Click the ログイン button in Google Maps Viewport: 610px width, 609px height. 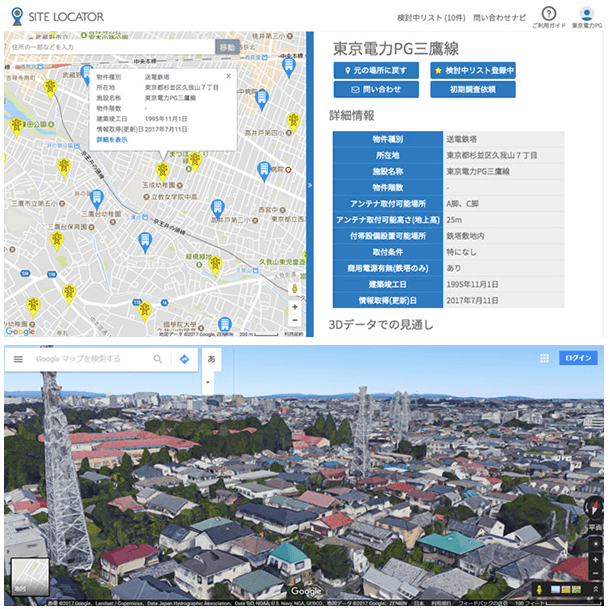pos(578,358)
